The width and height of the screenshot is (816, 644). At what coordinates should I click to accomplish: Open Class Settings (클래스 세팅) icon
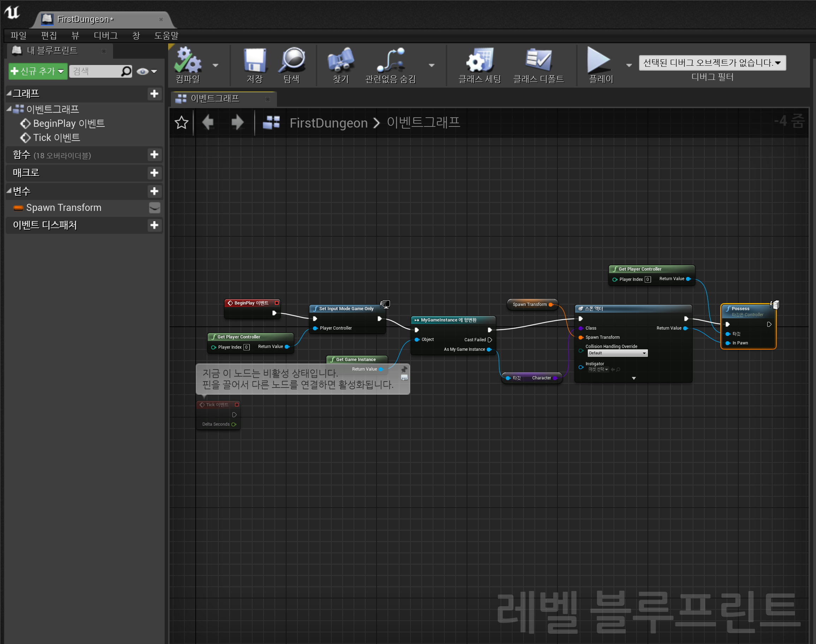pyautogui.click(x=479, y=60)
